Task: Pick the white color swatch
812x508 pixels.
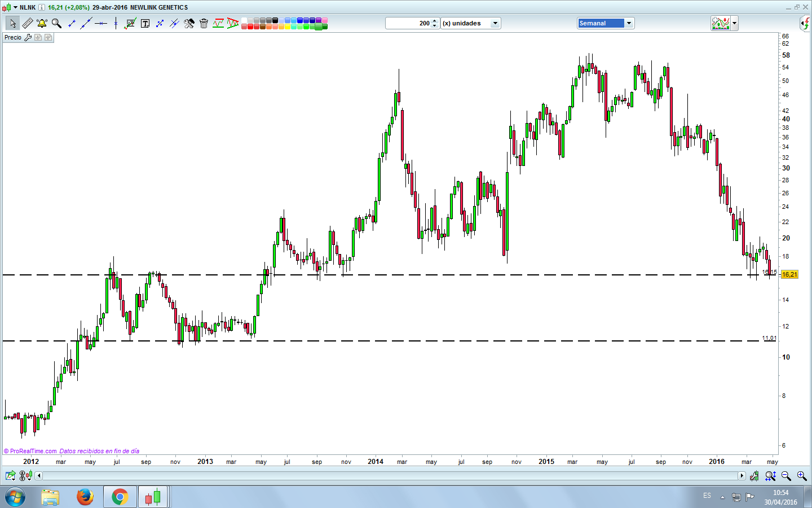Action: click(244, 20)
